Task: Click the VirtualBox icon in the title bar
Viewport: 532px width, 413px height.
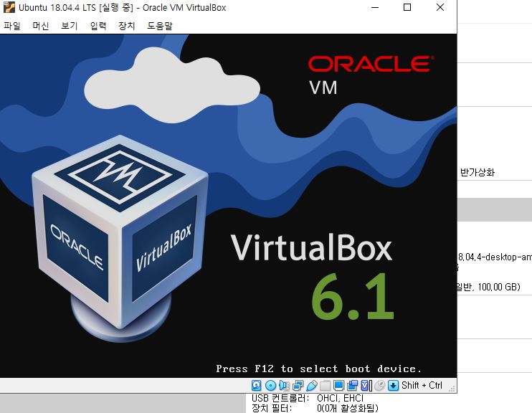Action: coord(9,7)
